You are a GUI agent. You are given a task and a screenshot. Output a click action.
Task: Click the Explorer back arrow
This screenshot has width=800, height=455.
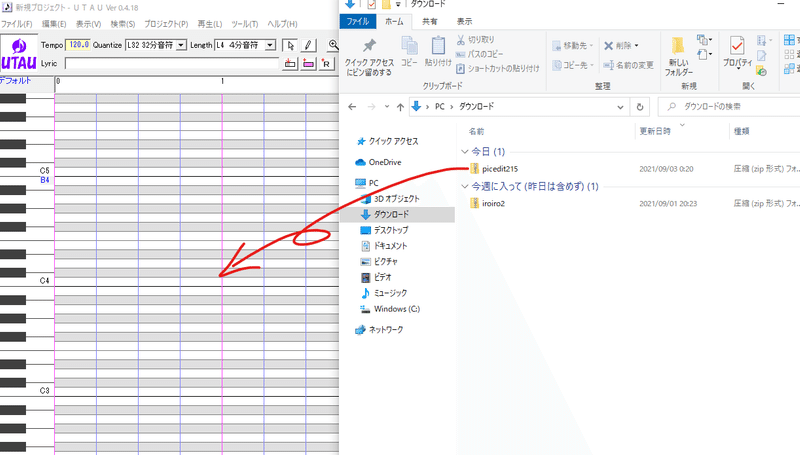click(352, 107)
